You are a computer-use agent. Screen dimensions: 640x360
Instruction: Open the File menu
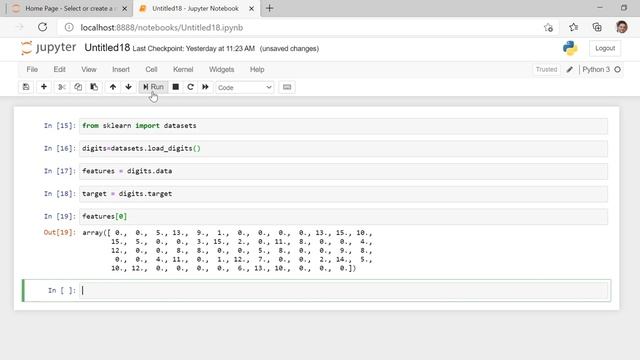pyautogui.click(x=32, y=69)
